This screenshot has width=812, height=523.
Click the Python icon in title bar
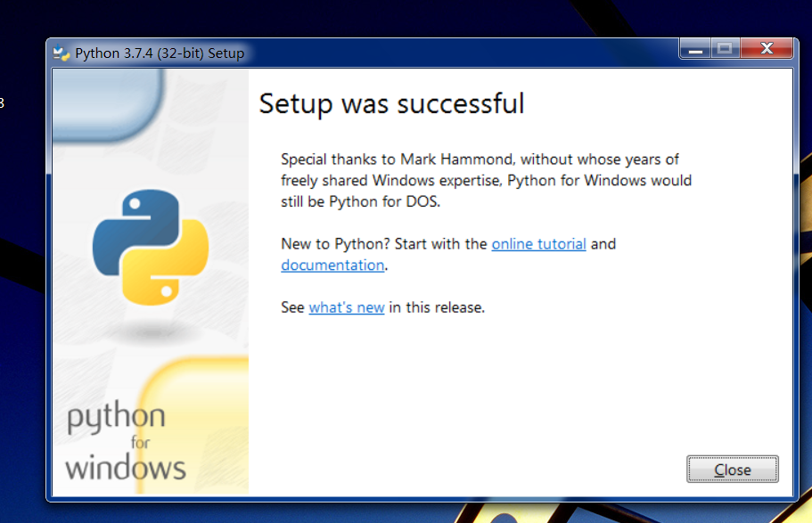point(62,53)
